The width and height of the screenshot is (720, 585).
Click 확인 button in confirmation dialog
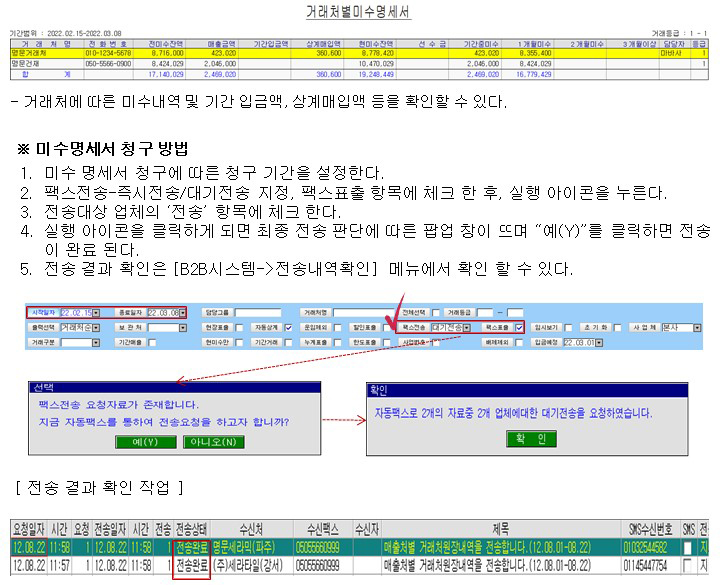tap(531, 439)
